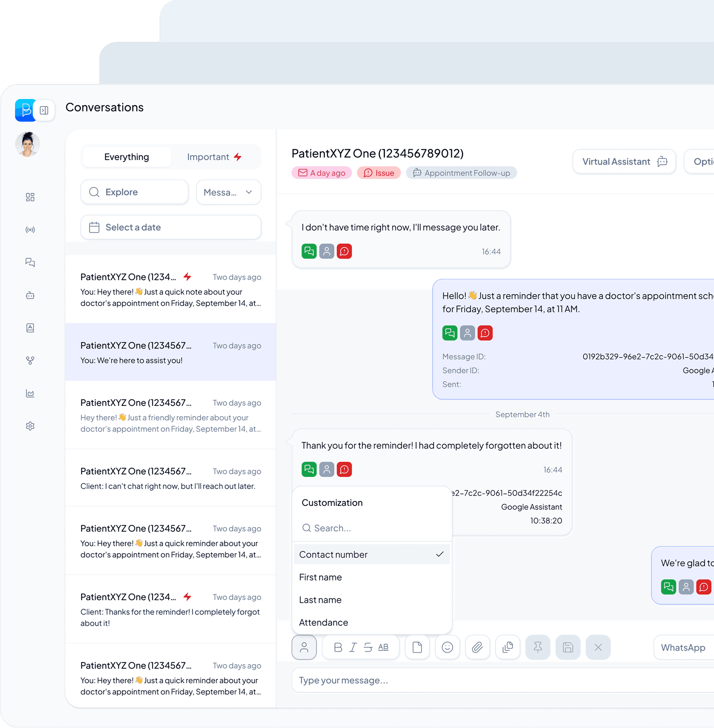Click the blue app logo icon
The image size is (714, 728).
[x=25, y=110]
